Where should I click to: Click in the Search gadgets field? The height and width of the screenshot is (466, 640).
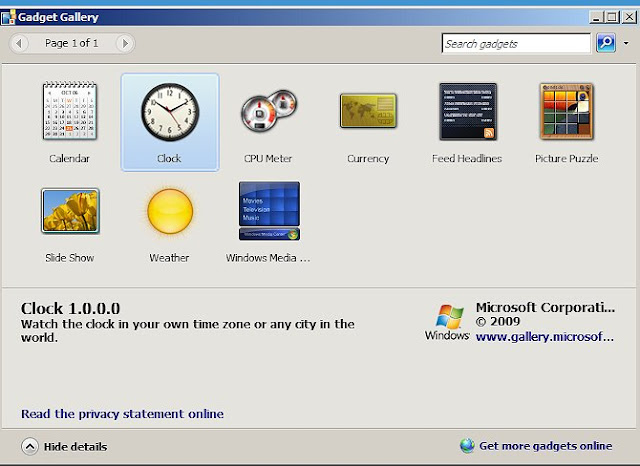pyautogui.click(x=516, y=43)
